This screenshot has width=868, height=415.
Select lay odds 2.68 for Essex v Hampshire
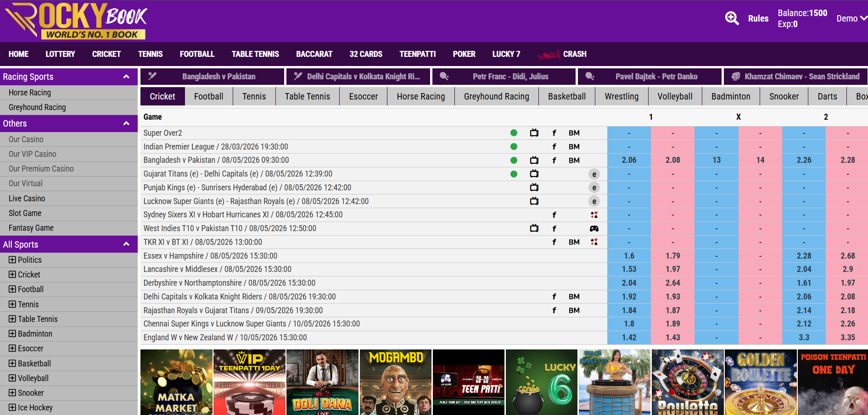coord(847,256)
